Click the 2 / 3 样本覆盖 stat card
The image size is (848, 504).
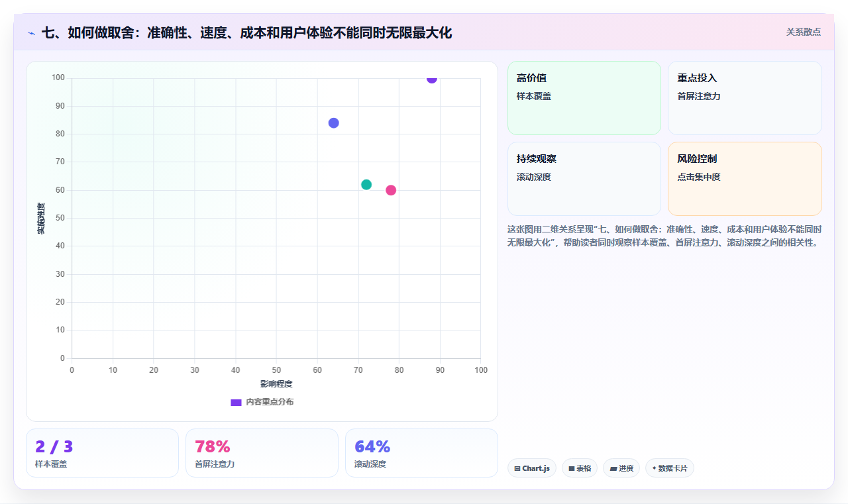tap(102, 453)
